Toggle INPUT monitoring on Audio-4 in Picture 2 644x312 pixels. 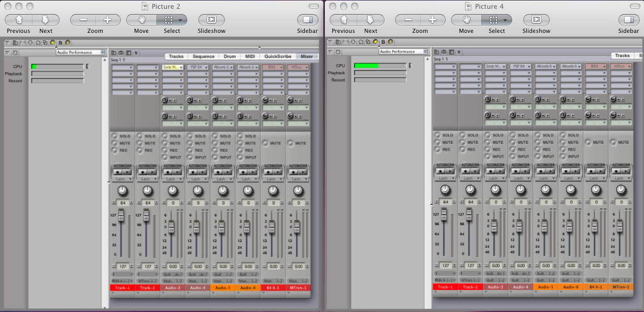[190, 157]
